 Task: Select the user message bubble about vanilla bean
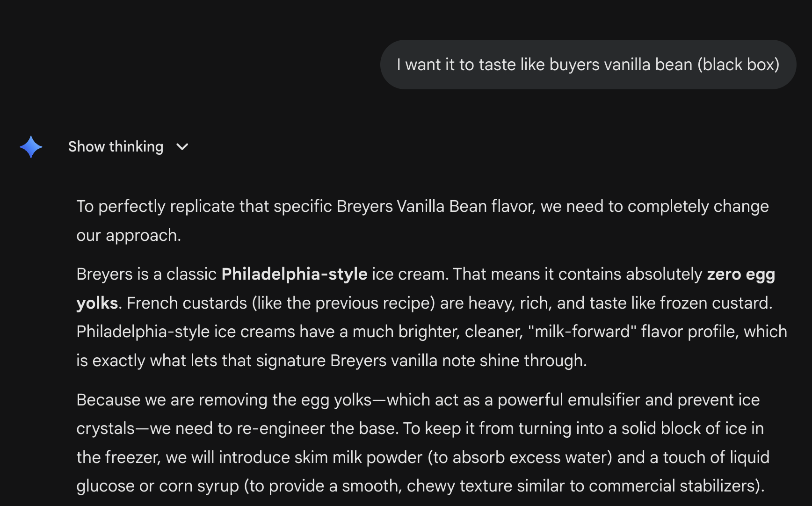click(x=587, y=65)
